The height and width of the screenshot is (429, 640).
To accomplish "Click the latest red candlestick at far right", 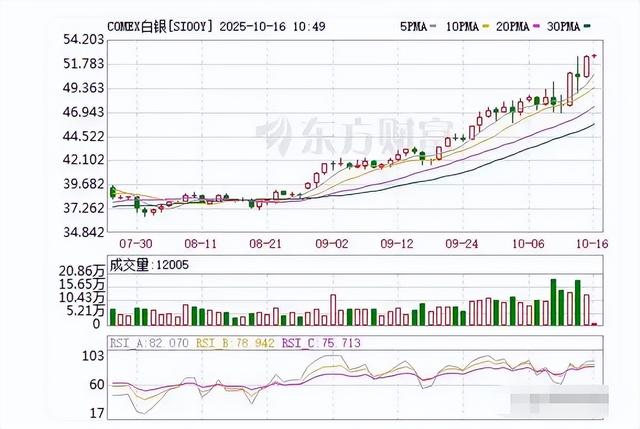I will click(x=586, y=68).
